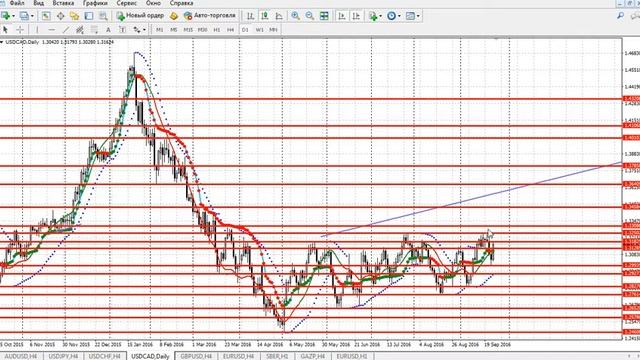Switch chart to Candlesticks mode

(x=264, y=16)
